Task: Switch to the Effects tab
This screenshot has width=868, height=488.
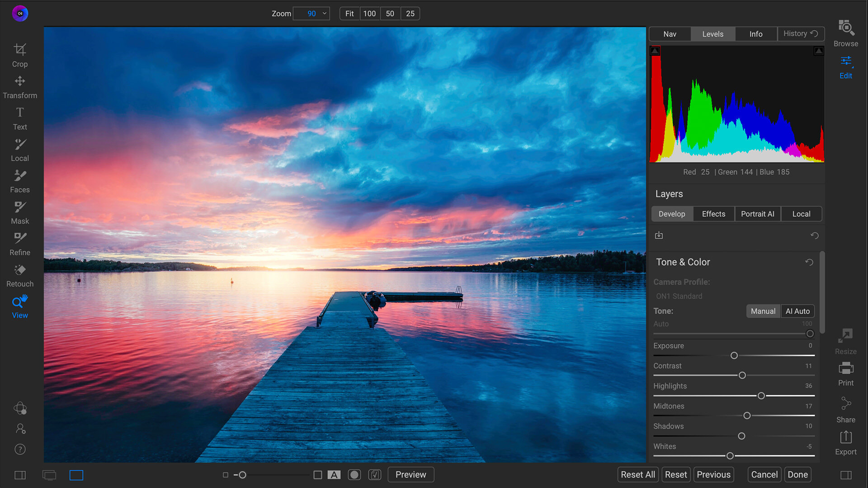Action: (x=713, y=214)
